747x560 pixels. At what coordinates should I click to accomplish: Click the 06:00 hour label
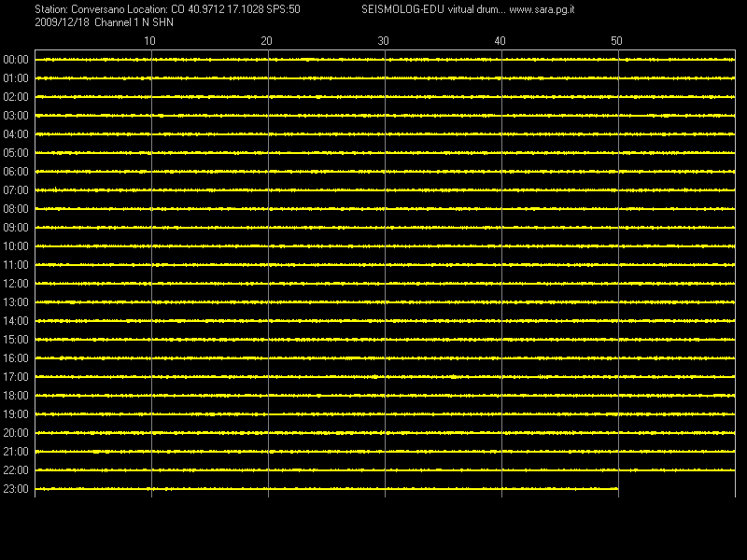pyautogui.click(x=16, y=172)
